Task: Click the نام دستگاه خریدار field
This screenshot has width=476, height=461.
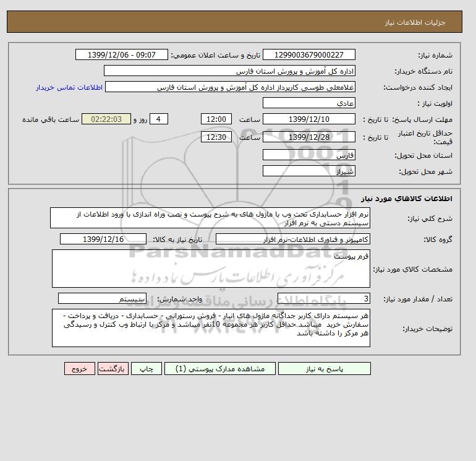Action: coord(229,71)
